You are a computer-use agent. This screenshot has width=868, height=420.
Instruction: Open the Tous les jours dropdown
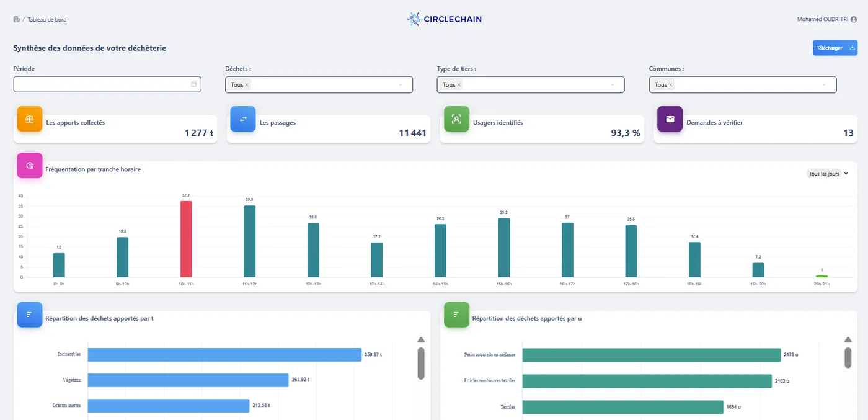coord(828,174)
